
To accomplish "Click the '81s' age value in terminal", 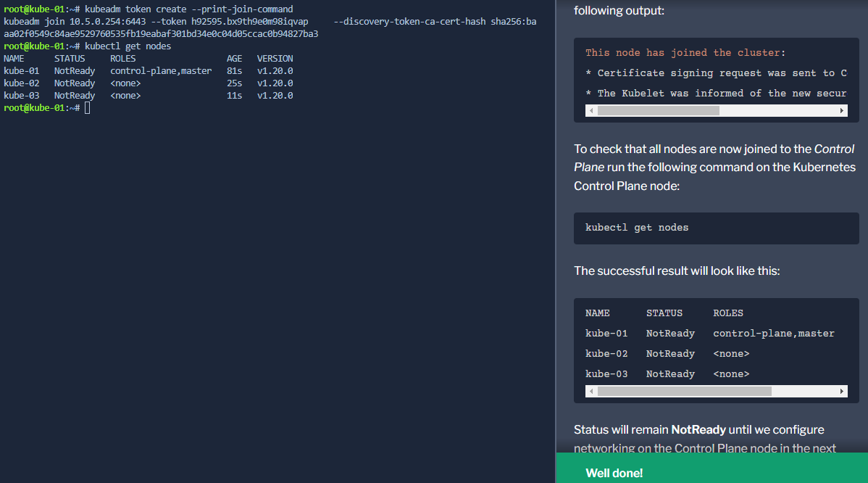I will [234, 71].
